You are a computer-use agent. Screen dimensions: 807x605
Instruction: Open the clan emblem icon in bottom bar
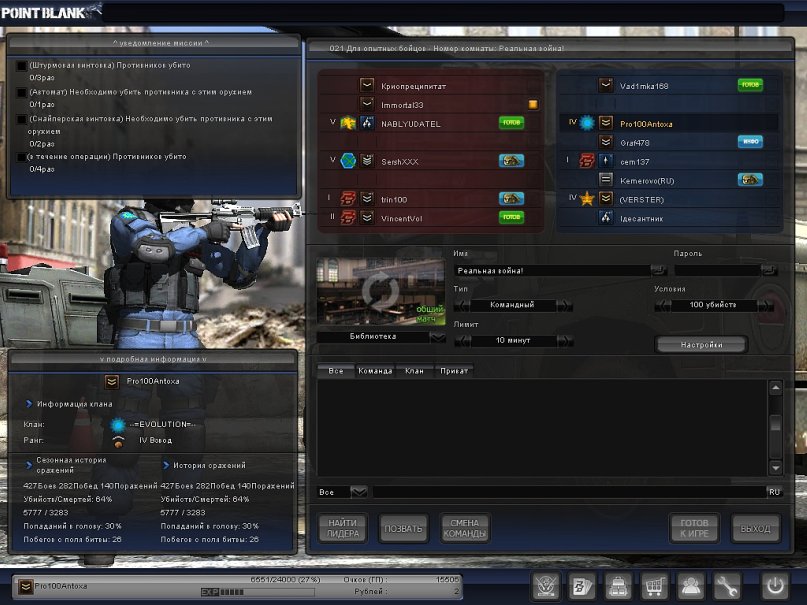547,586
